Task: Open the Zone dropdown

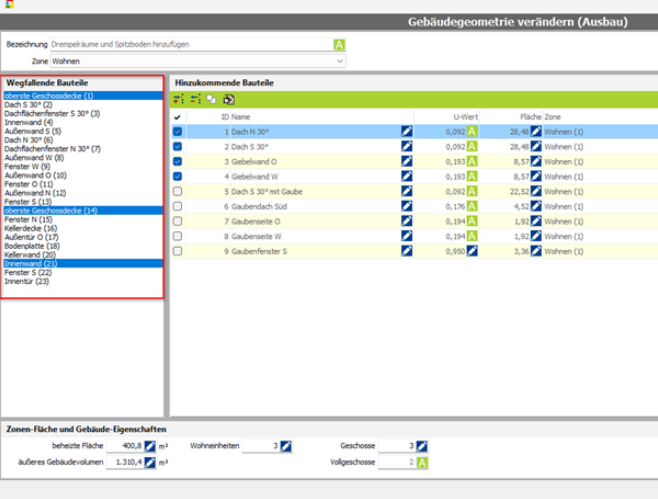Action: click(341, 61)
